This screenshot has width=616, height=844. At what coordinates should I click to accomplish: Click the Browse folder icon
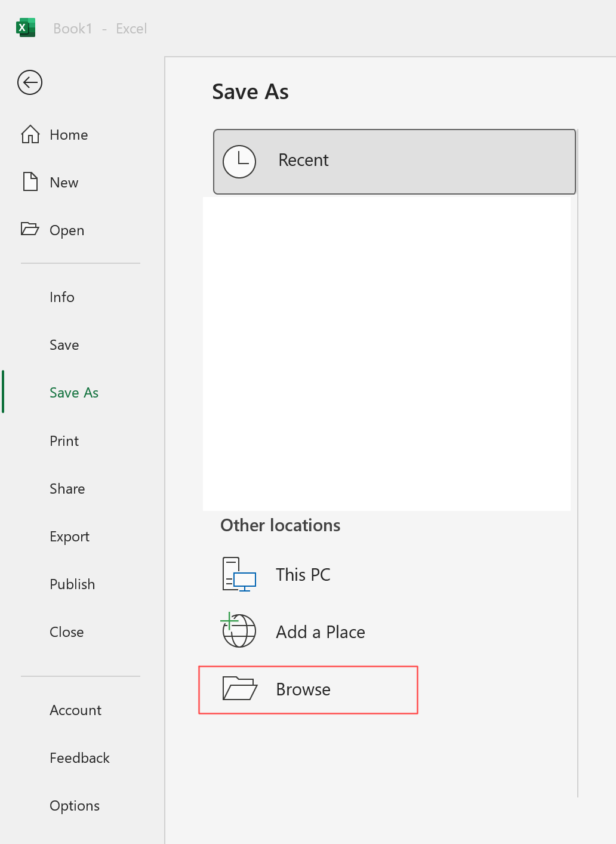pyautogui.click(x=239, y=688)
